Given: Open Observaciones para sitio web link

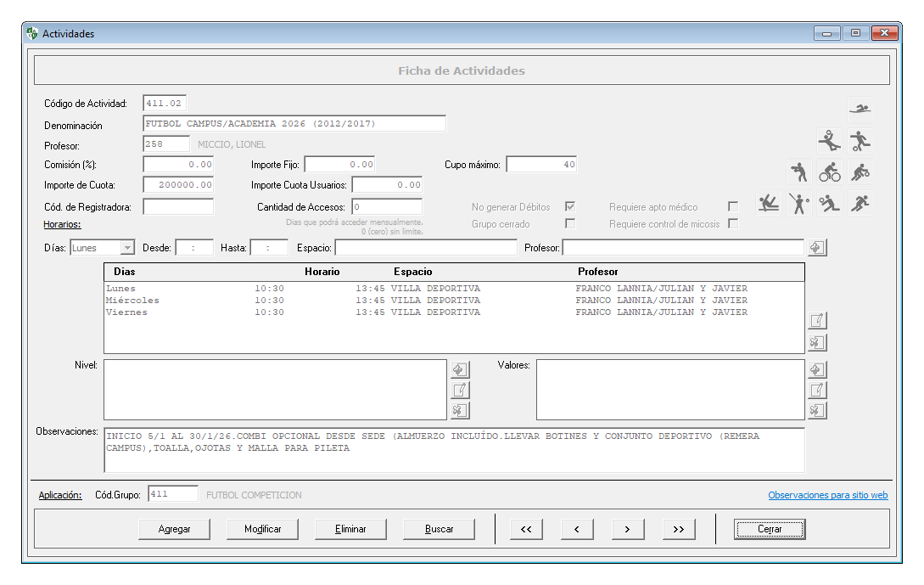Looking at the screenshot, I should pyautogui.click(x=827, y=495).
